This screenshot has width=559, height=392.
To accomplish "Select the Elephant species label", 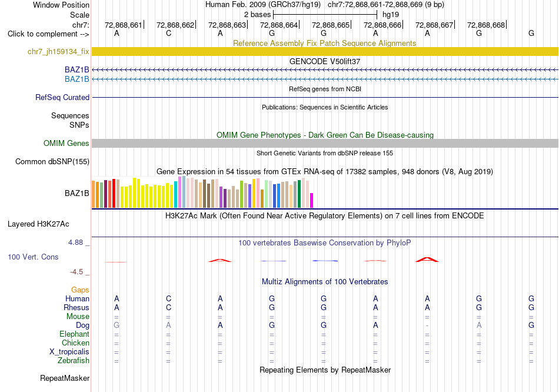I will click(x=74, y=334).
